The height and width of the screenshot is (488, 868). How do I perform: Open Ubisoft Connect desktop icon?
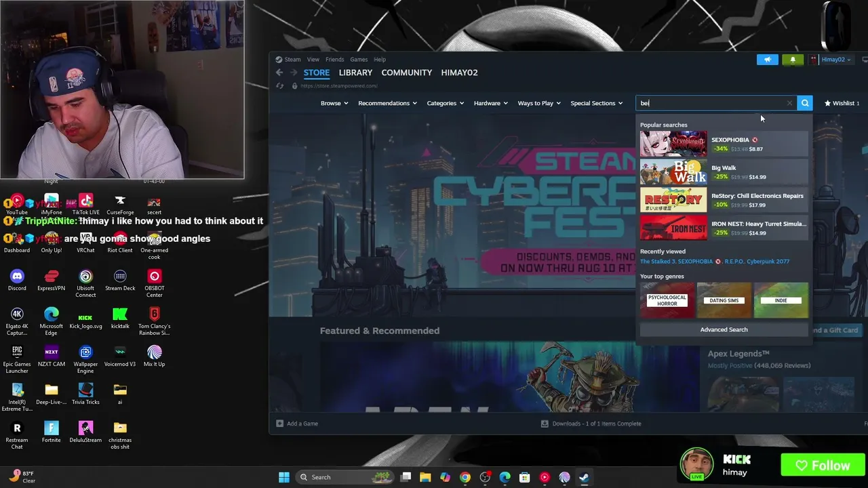(x=85, y=283)
